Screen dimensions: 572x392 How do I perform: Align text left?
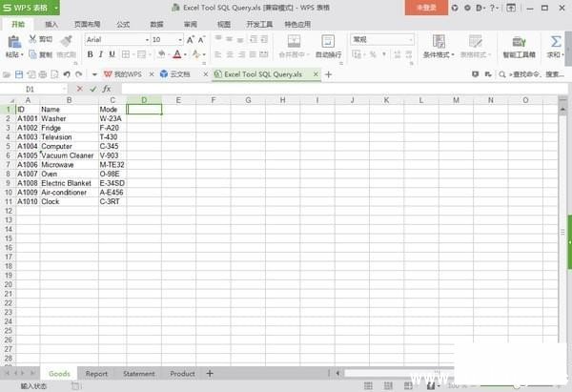(x=218, y=54)
